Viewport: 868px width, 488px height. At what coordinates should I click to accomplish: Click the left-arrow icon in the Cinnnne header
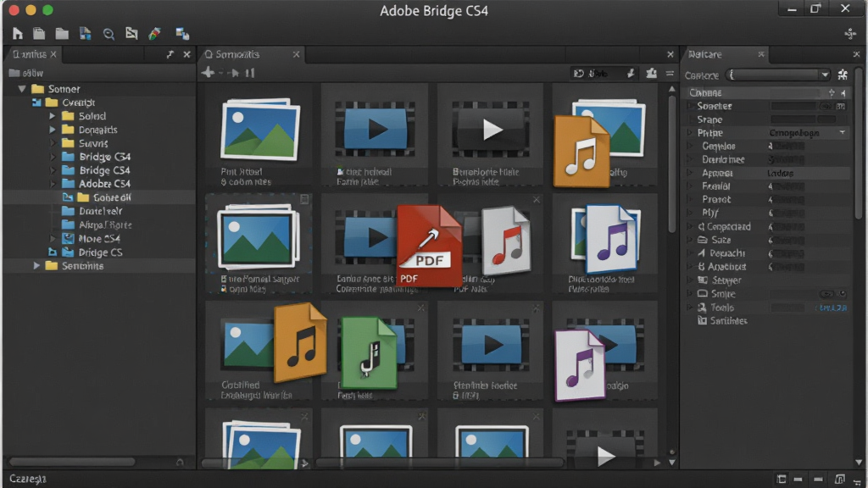point(843,93)
